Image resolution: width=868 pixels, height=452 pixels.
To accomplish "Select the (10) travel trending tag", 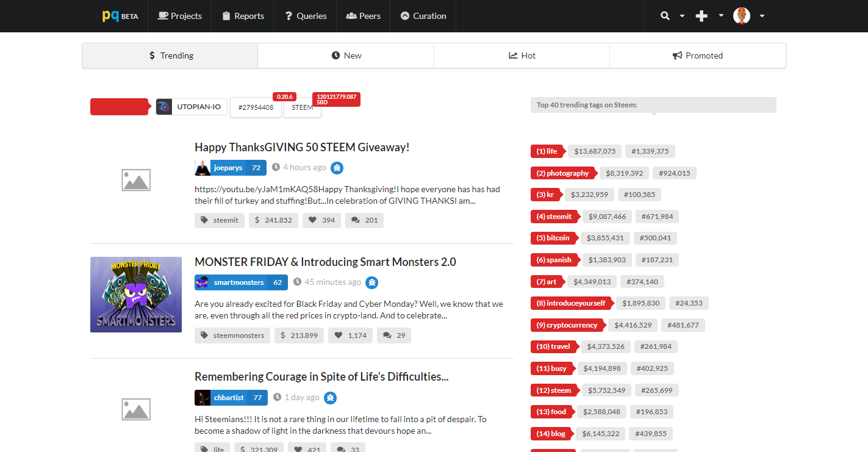I will [554, 346].
